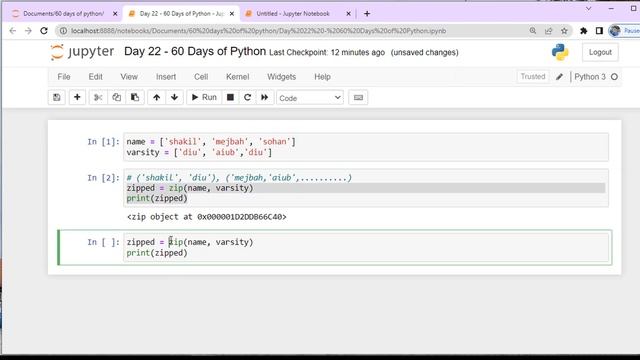This screenshot has height=360, width=640.
Task: Rename notebook title Day 22 - 60 Days of Python
Action: point(195,51)
